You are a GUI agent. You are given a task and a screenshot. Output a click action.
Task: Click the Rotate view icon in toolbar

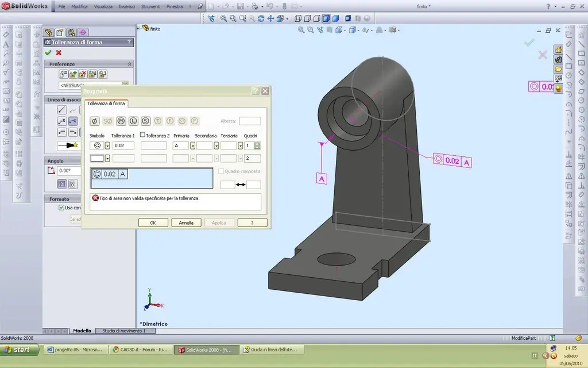point(261,18)
